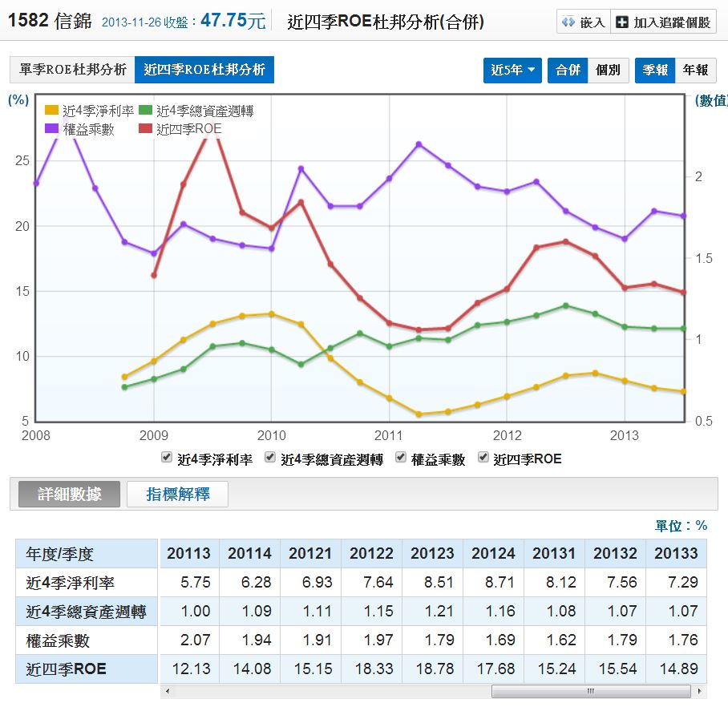Switch to 個別 individual statements
The image size is (728, 707).
(608, 70)
